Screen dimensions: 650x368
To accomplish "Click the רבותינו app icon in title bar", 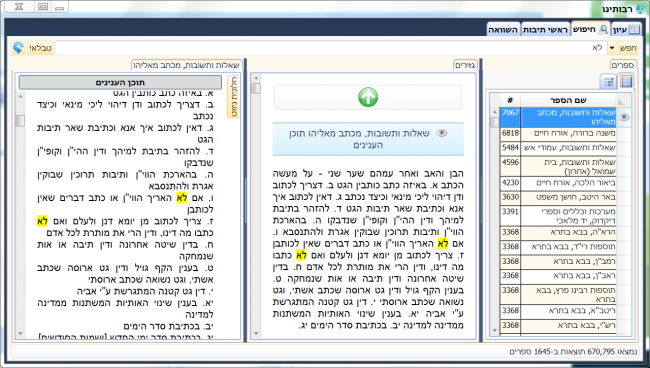I will pos(640,9).
